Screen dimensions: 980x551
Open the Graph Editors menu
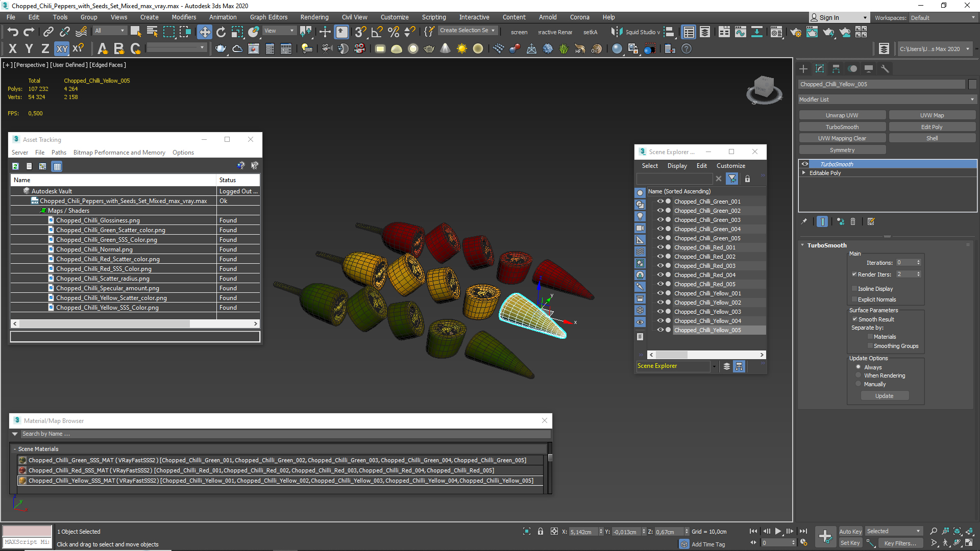click(268, 17)
